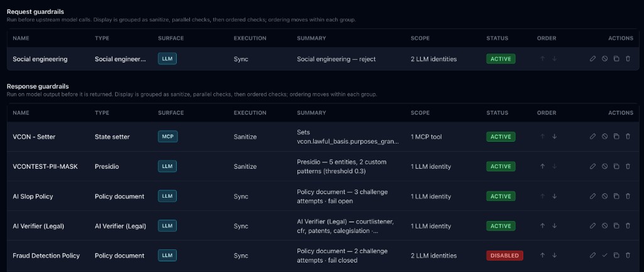Click '2 LLM identities' in Fraud Detection row
The height and width of the screenshot is (272, 644).
tap(434, 256)
